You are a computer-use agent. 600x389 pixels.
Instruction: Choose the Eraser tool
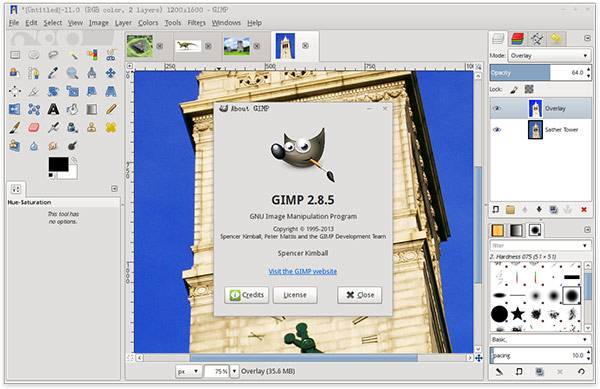tap(34, 127)
